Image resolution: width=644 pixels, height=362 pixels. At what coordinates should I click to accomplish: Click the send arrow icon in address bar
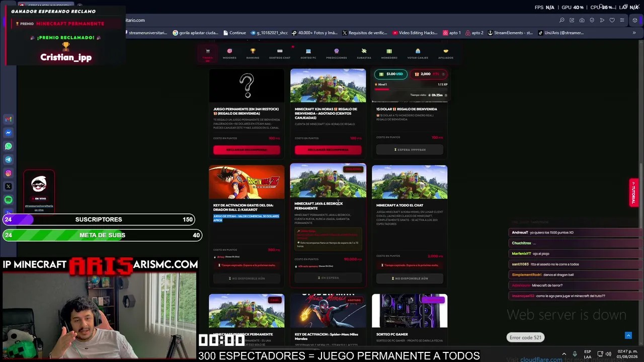pos(602,20)
